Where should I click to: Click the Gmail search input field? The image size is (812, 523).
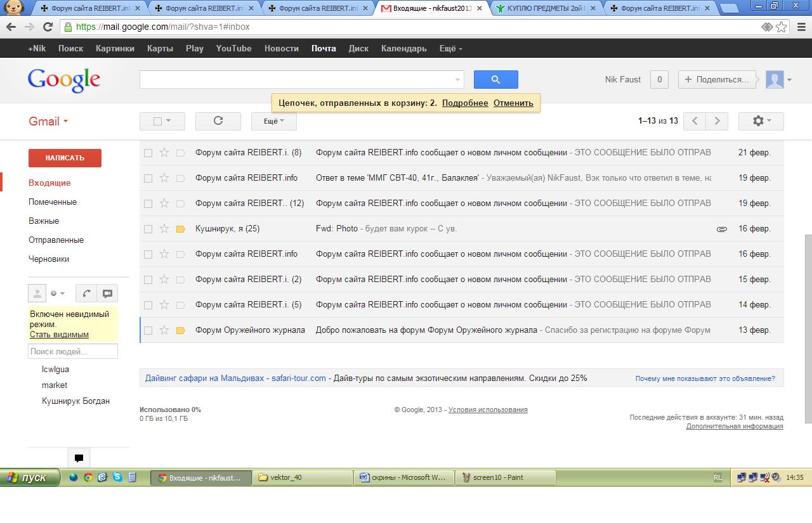coord(296,79)
